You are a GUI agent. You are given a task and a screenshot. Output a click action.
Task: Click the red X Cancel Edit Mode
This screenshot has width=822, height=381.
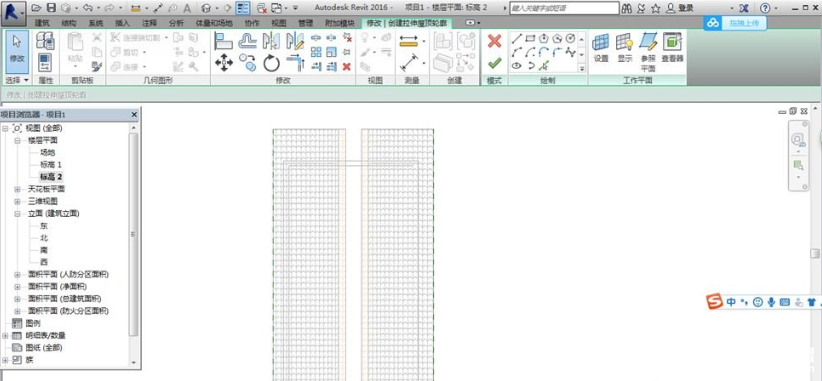tap(494, 41)
